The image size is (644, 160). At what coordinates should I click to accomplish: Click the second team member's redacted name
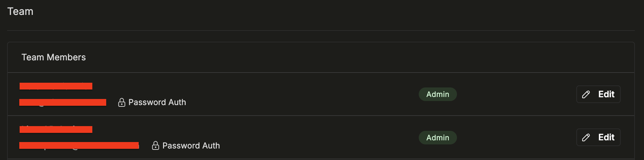pos(56,129)
